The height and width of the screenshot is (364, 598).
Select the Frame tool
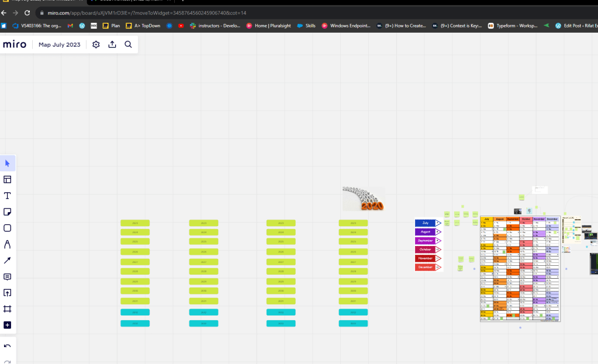pos(7,308)
